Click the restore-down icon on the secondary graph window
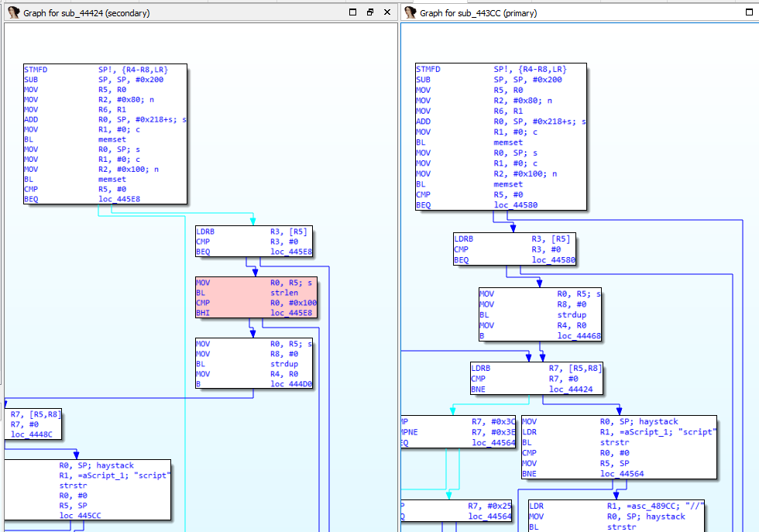 click(369, 12)
